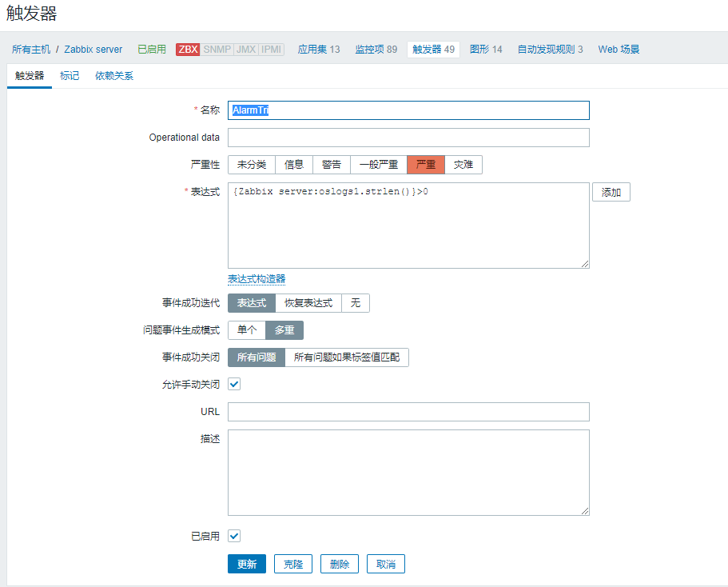Choose 多重 problem event generation mode

[284, 330]
